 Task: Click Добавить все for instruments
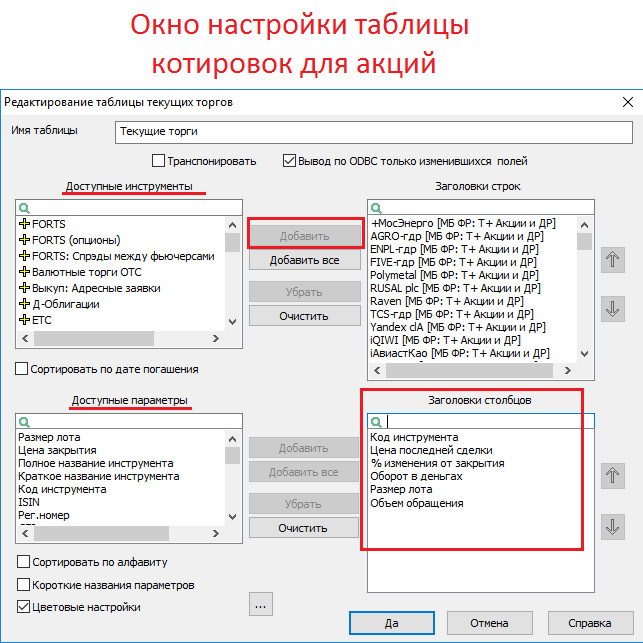pos(304,260)
